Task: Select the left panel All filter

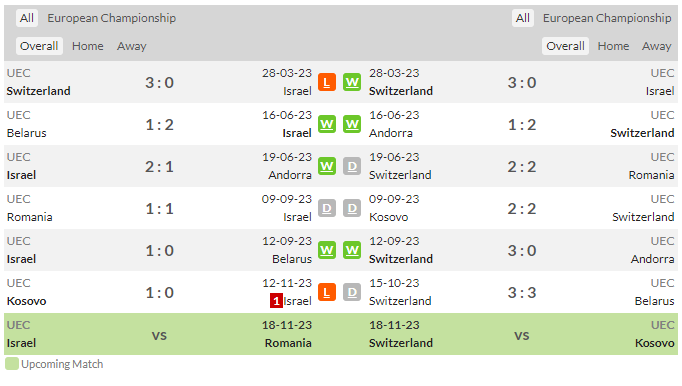Action: 27,18
